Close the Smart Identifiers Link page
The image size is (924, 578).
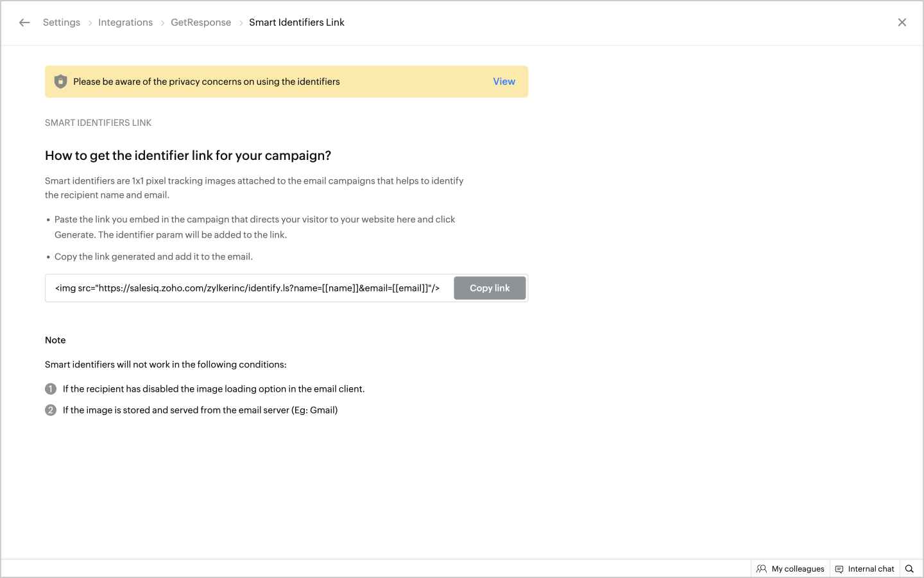(902, 22)
